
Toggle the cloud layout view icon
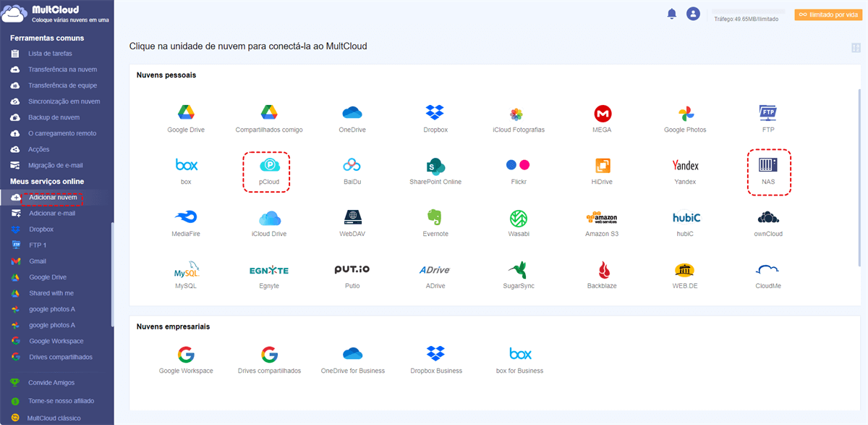point(856,48)
